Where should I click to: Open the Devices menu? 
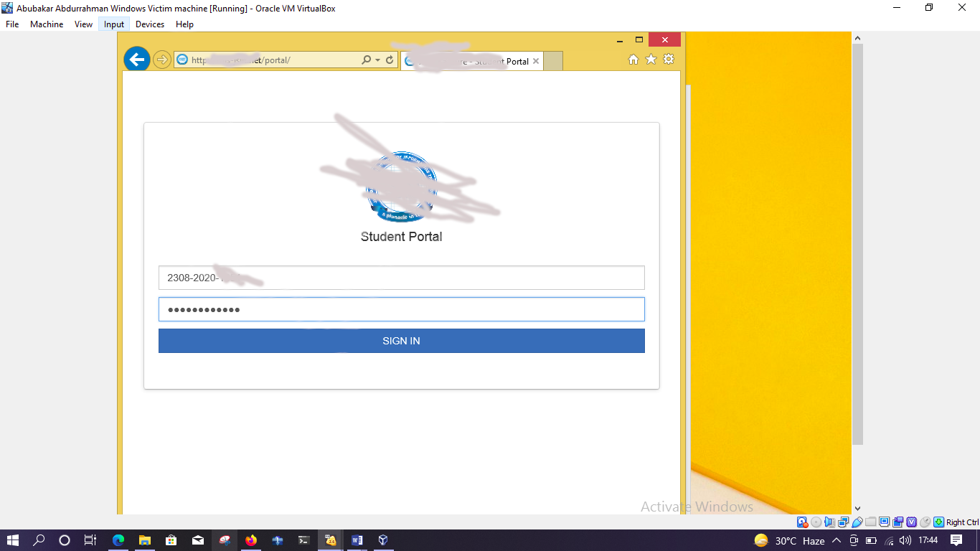pos(150,24)
